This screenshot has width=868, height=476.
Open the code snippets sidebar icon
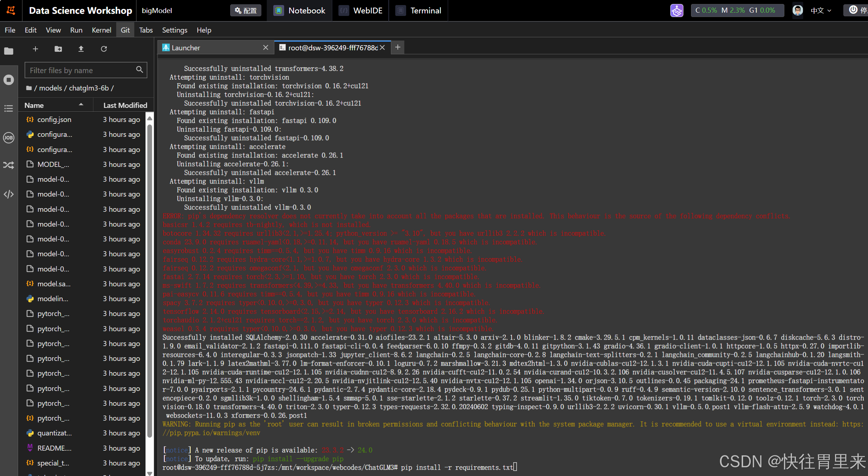pos(9,194)
